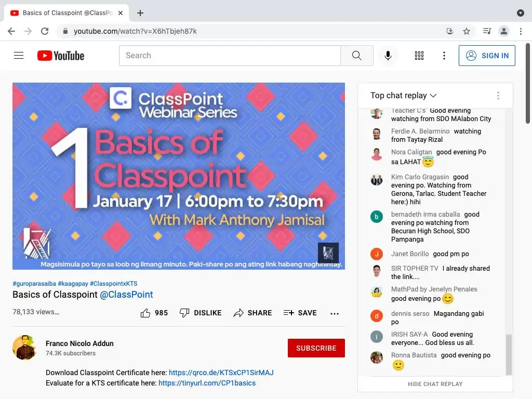Open the #ClasspointxKTS hashtag
The height and width of the screenshot is (399, 532).
[114, 283]
